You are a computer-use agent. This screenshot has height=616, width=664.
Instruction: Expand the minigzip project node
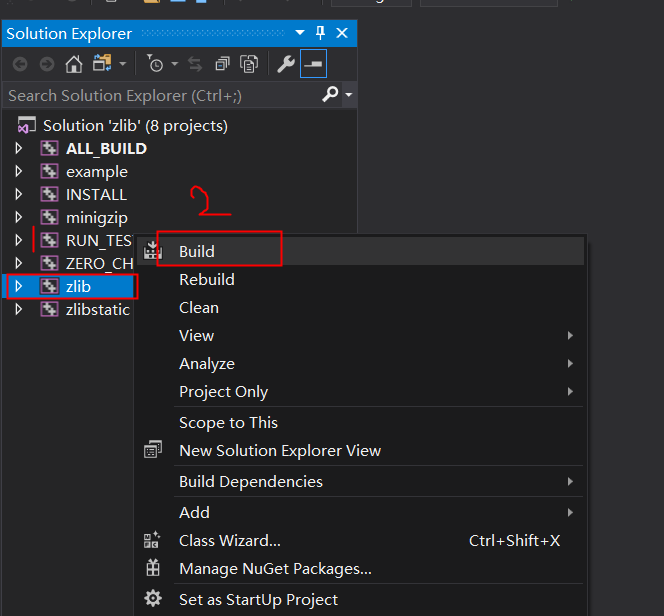pos(19,217)
